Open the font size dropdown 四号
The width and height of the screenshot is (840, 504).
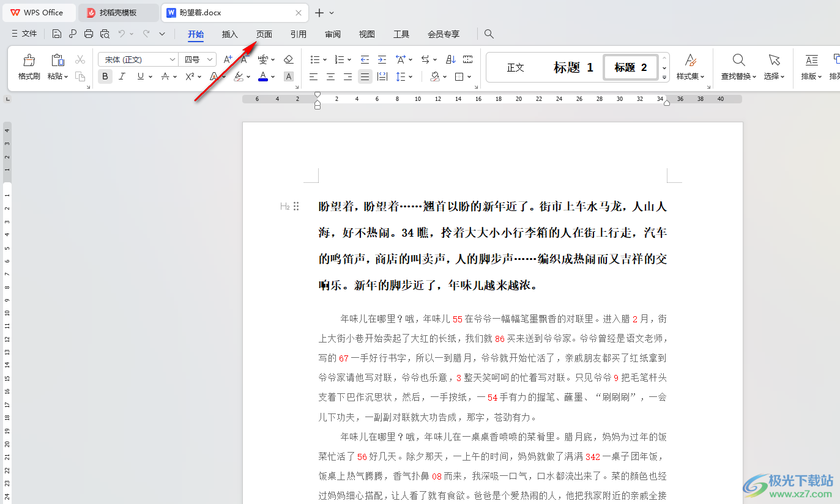coord(210,59)
